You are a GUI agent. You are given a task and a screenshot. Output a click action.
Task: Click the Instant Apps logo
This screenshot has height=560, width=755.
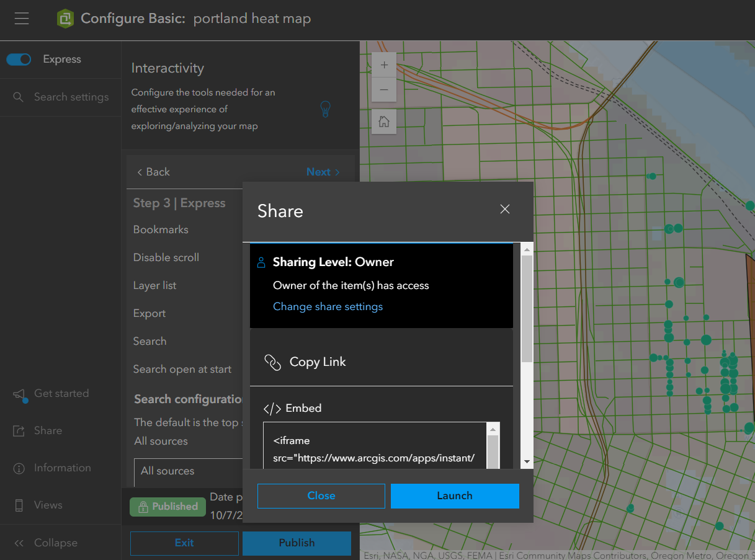tap(65, 19)
